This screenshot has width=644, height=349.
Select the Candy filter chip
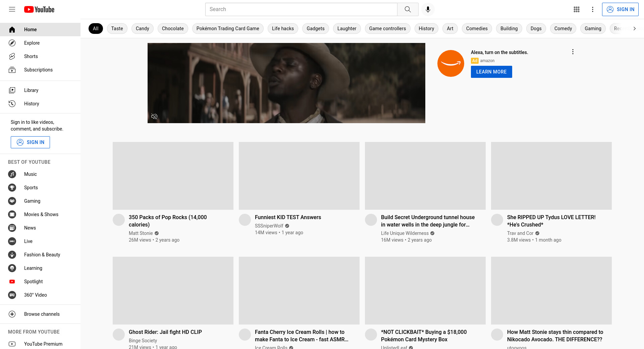(143, 29)
